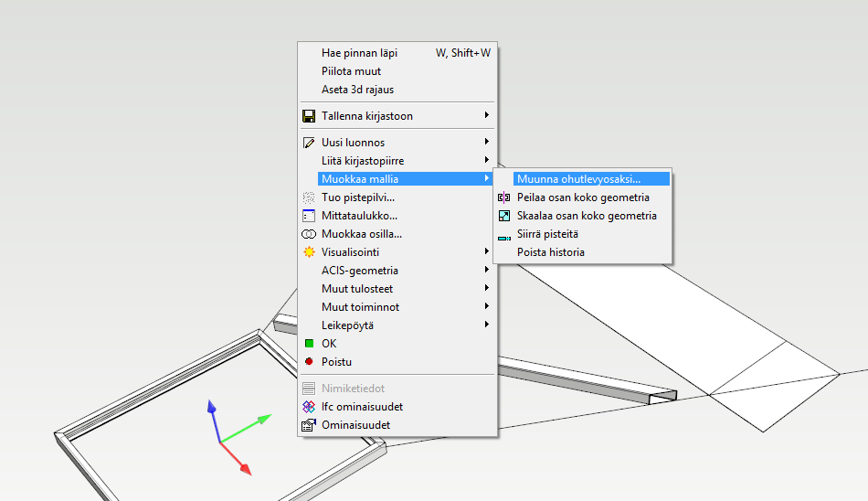The width and height of the screenshot is (868, 501).
Task: Click the mirror icon for Peilaa osan koko geometria
Action: coord(503,197)
